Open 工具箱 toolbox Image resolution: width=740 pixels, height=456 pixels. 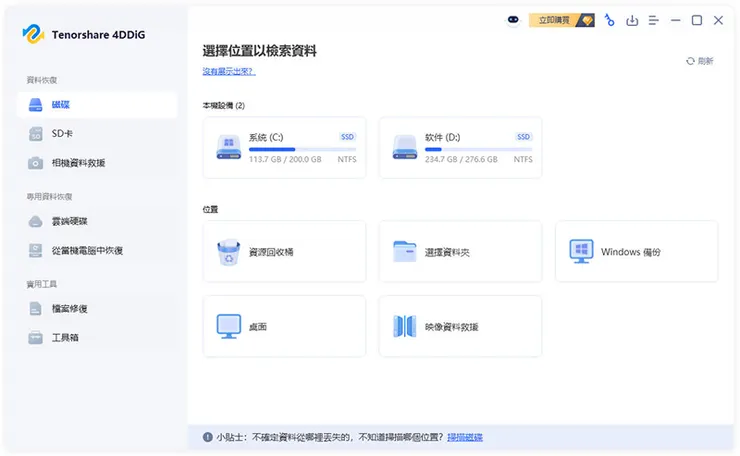(x=97, y=338)
